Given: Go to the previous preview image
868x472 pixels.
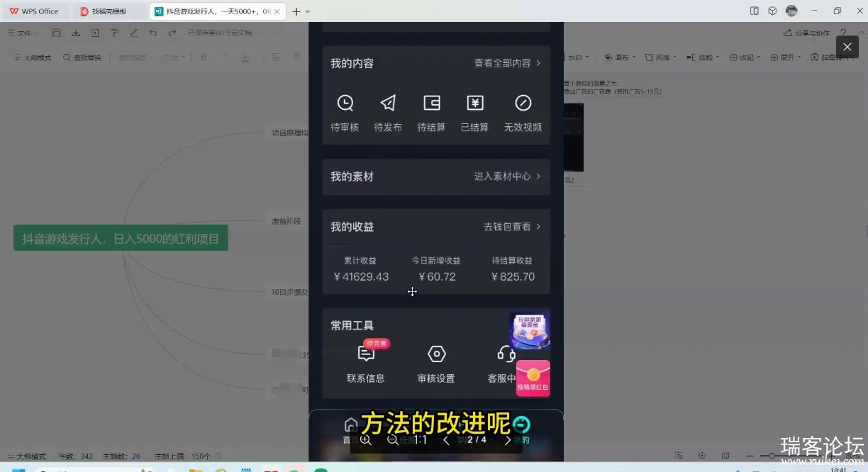Looking at the screenshot, I should [446, 440].
